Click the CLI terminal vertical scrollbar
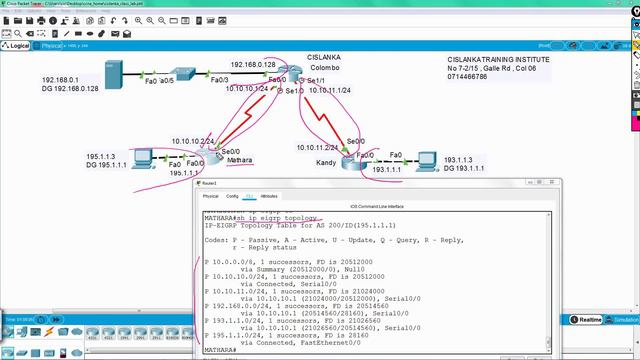This screenshot has height=360, width=640. pyautogui.click(x=549, y=282)
